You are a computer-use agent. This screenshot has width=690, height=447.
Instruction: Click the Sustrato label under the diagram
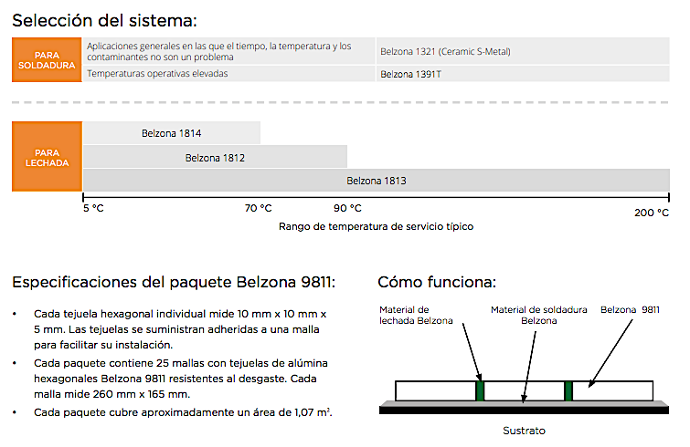(x=522, y=433)
